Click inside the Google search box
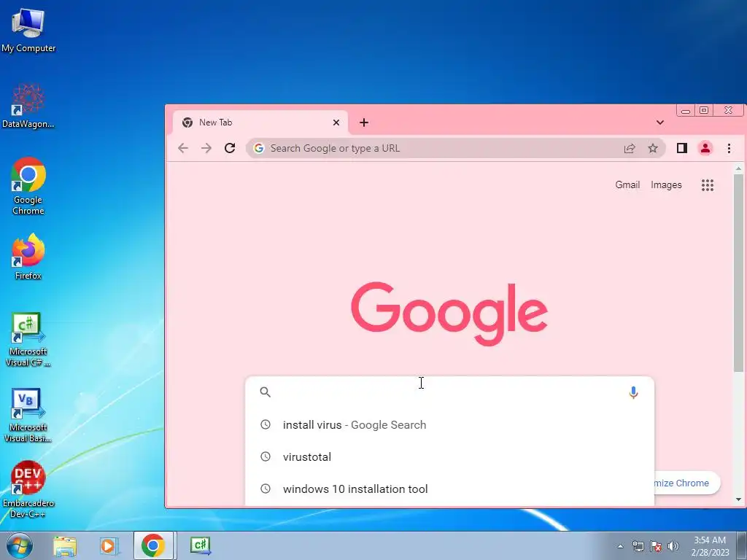Viewport: 747px width, 560px height. pyautogui.click(x=449, y=392)
